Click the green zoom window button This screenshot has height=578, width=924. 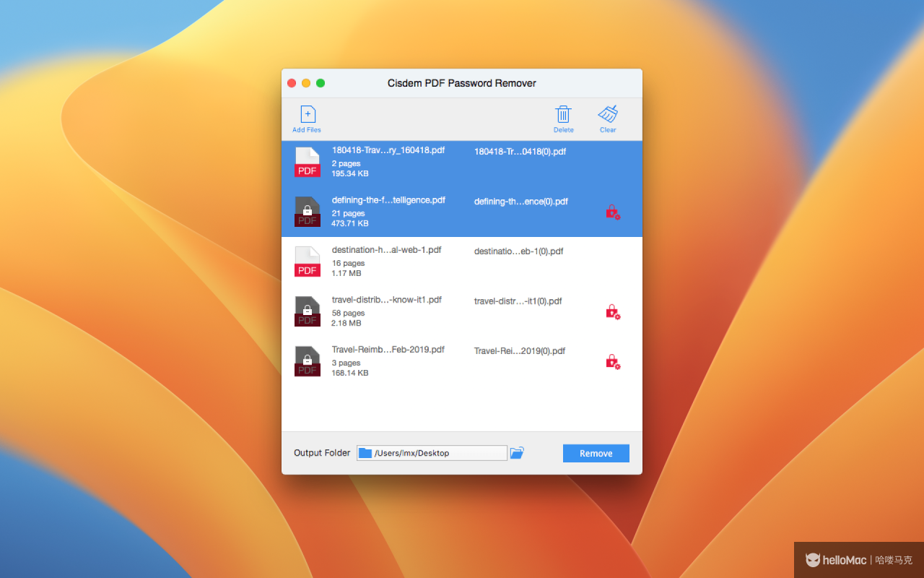[321, 83]
